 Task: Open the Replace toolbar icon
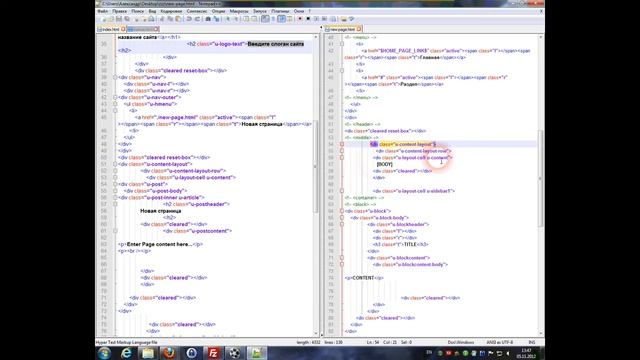[x=216, y=19]
